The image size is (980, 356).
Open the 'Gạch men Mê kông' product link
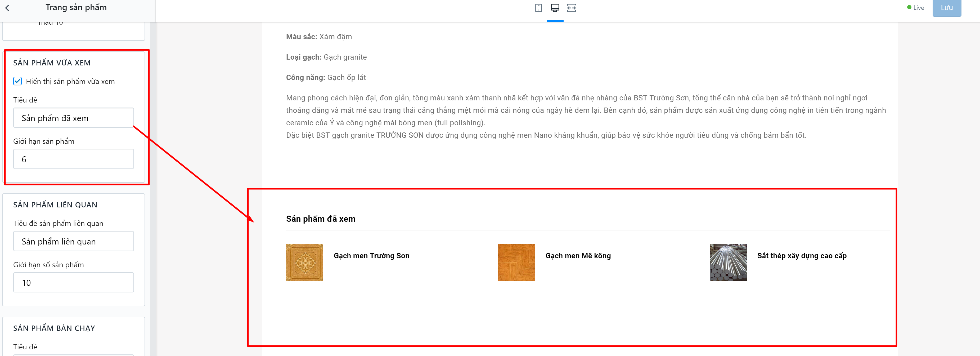pyautogui.click(x=578, y=256)
